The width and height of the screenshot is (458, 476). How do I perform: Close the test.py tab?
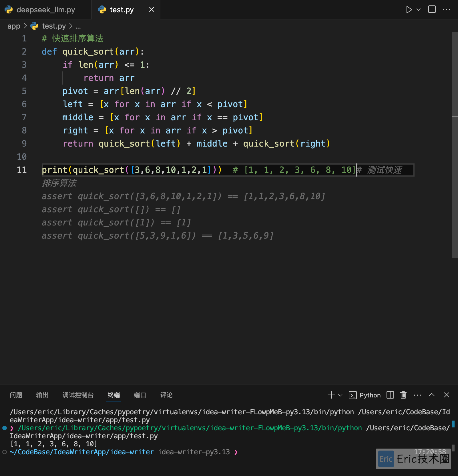tap(152, 9)
